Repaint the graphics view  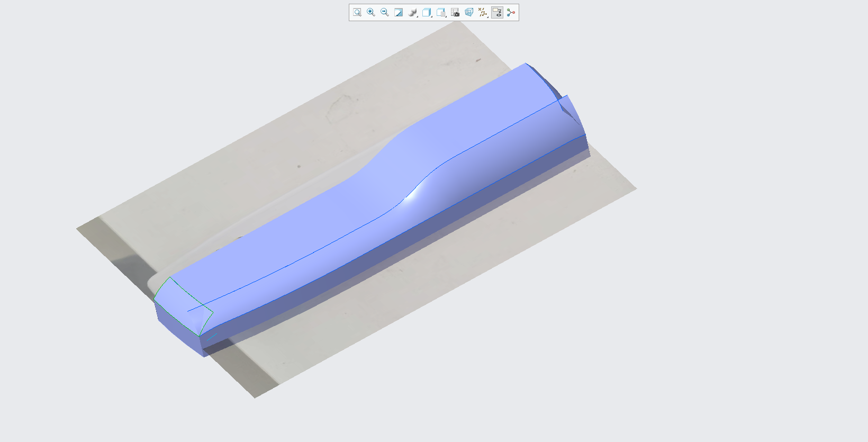(x=399, y=12)
